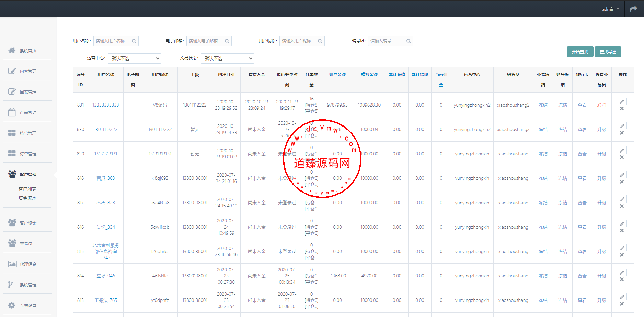644x317 pixels.
Task: Click the 系统管理 branch icon
Action: pos(11,285)
